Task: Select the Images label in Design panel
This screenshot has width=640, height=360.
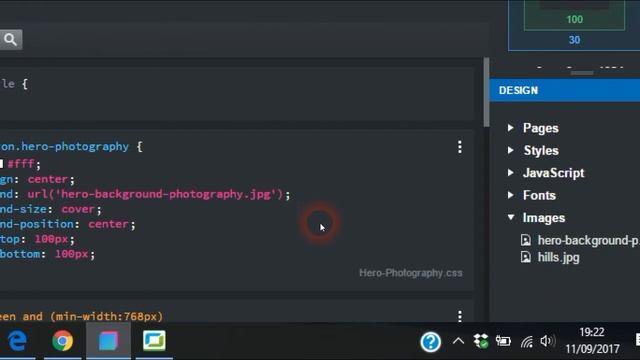Action: click(544, 218)
